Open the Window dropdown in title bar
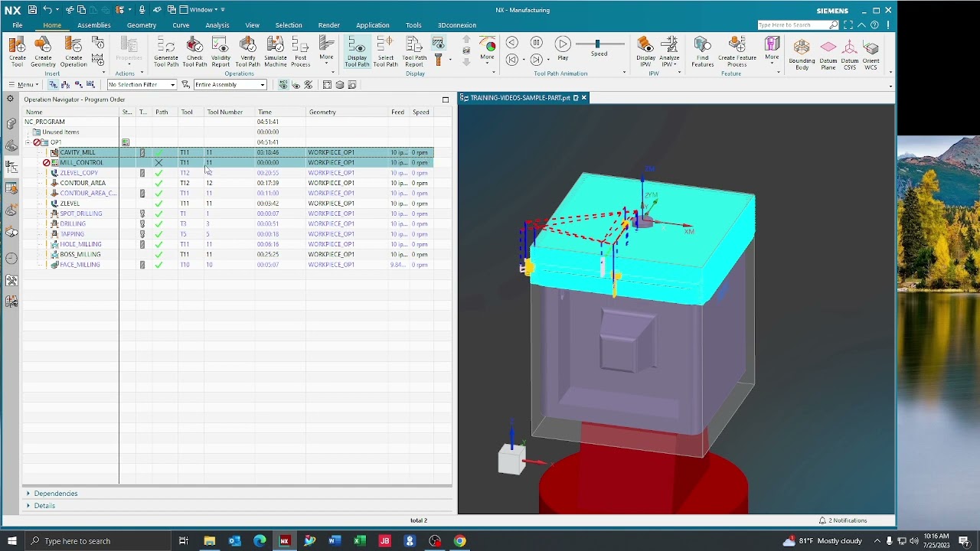The image size is (980, 551). [203, 10]
